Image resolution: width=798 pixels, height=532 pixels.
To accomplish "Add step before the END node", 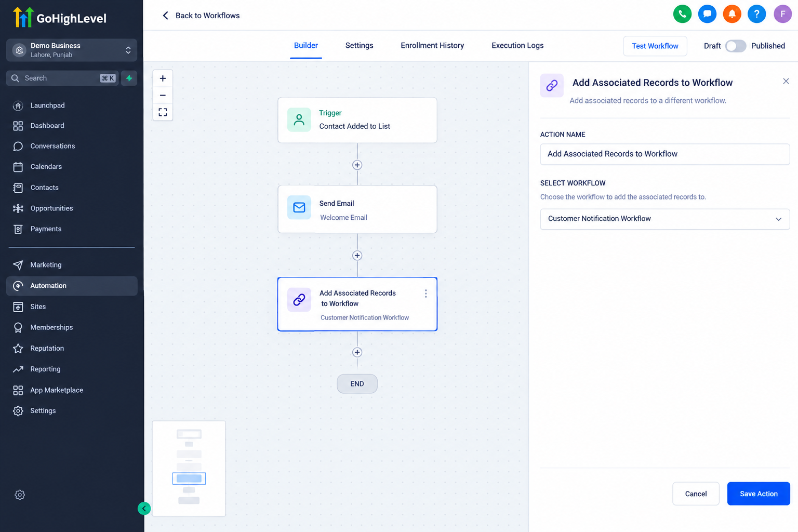I will [357, 352].
